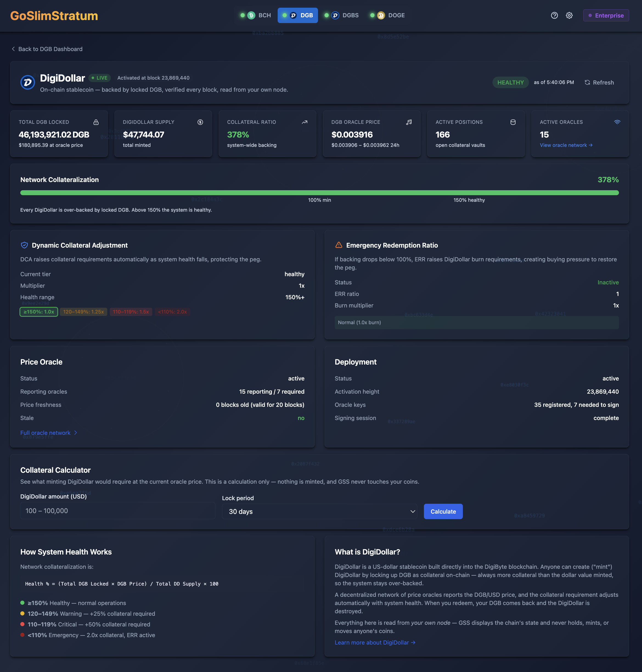This screenshot has width=642, height=672.
Task: Click the as of 5:40:06 PM timestamp
Action: click(554, 83)
